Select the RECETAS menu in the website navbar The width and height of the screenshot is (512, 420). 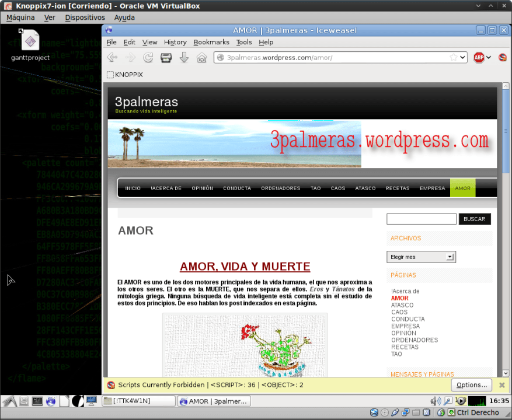tap(397, 188)
